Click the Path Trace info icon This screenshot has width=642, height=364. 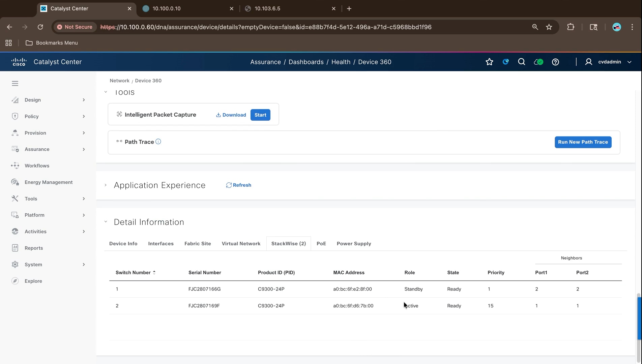click(158, 142)
